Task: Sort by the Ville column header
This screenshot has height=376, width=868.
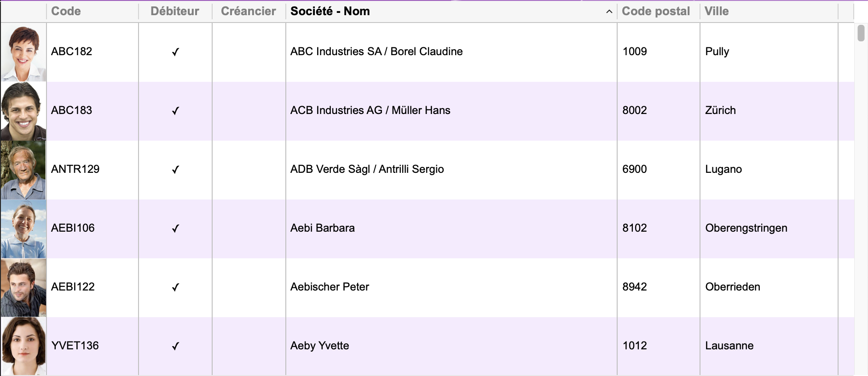Action: [717, 11]
